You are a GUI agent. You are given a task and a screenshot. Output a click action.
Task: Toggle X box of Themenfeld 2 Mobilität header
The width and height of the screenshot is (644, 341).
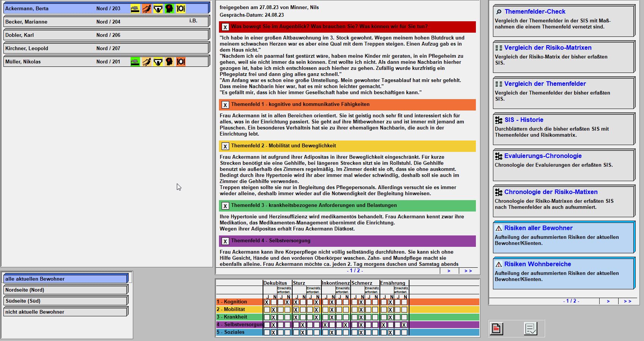pos(225,146)
